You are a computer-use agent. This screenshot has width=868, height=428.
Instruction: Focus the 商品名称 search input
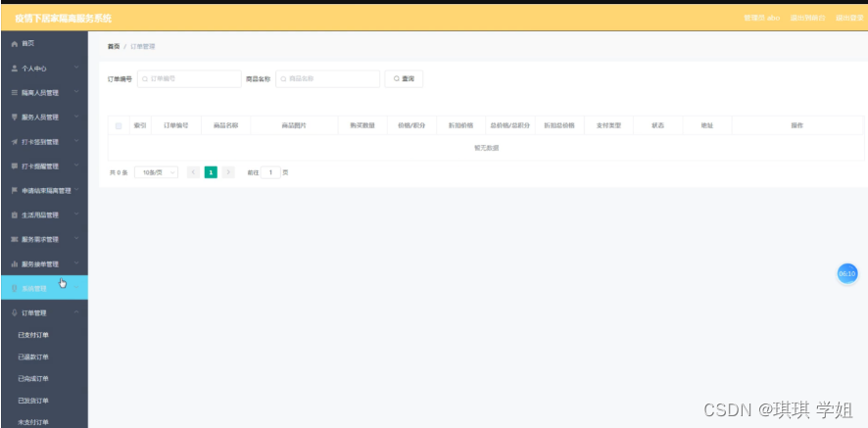click(x=328, y=78)
